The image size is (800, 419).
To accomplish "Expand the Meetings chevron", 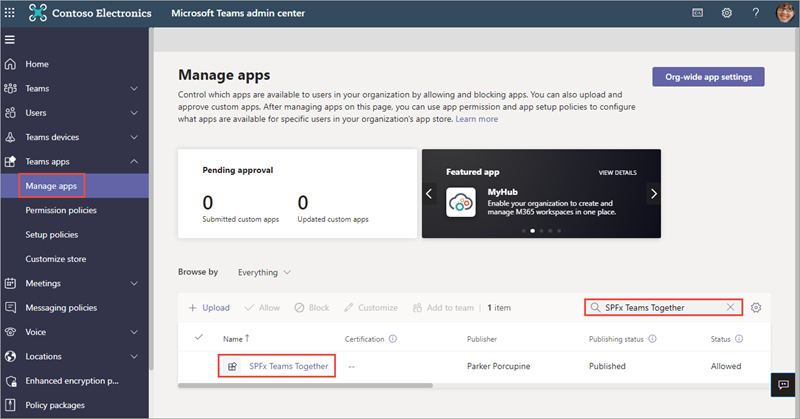I will pos(134,283).
